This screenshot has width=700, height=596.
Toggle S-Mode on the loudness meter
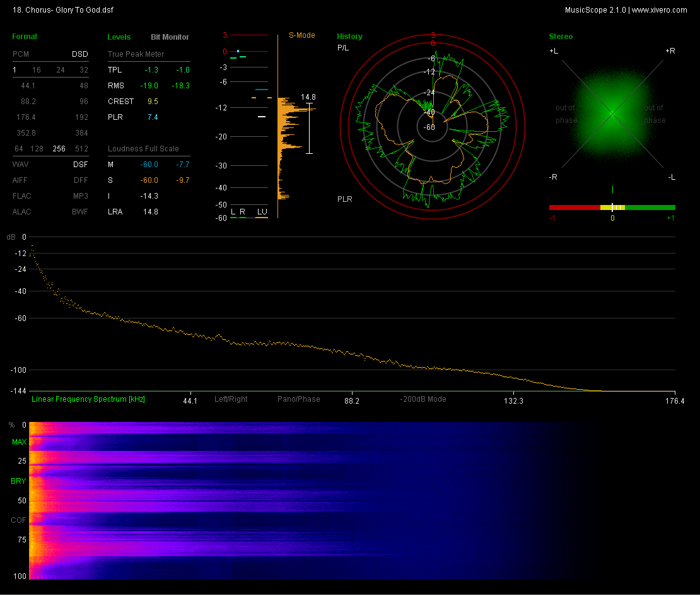point(301,35)
